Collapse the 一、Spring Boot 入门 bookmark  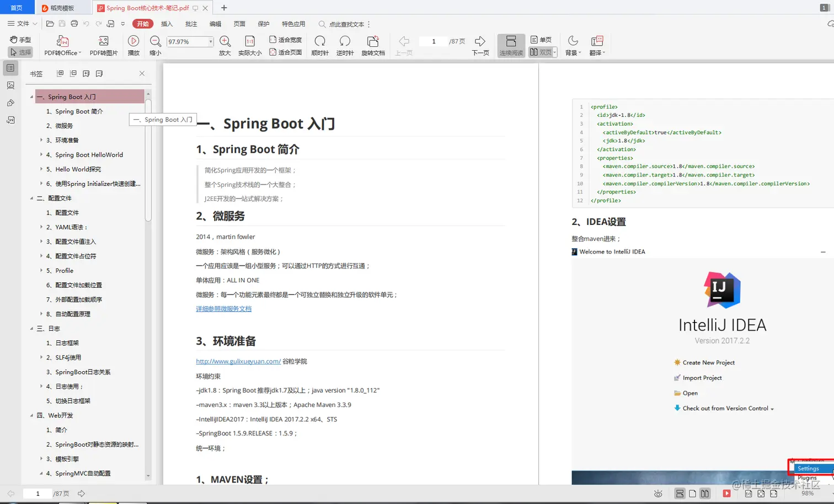[x=32, y=96]
